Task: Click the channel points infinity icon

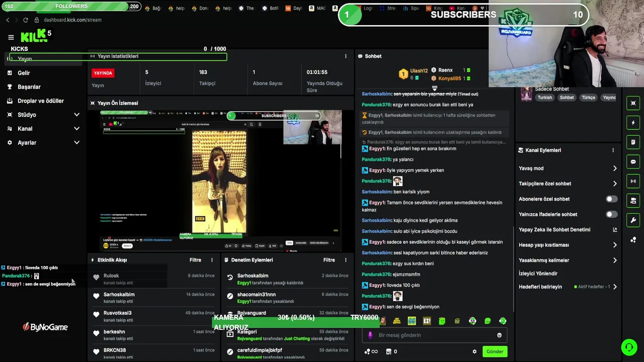Action: 371,351
